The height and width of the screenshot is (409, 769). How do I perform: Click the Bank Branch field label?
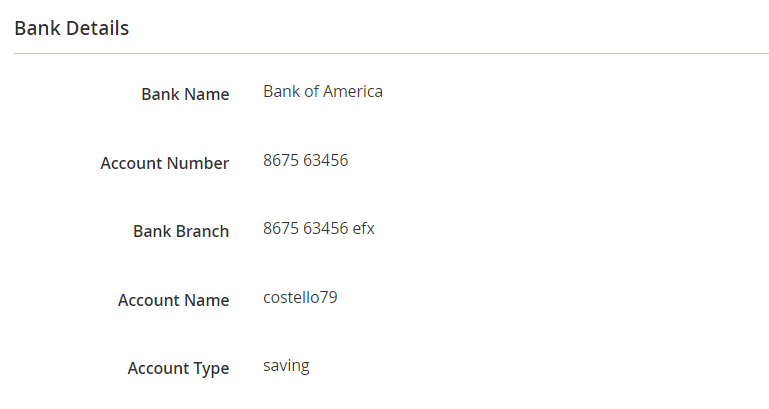tap(181, 231)
